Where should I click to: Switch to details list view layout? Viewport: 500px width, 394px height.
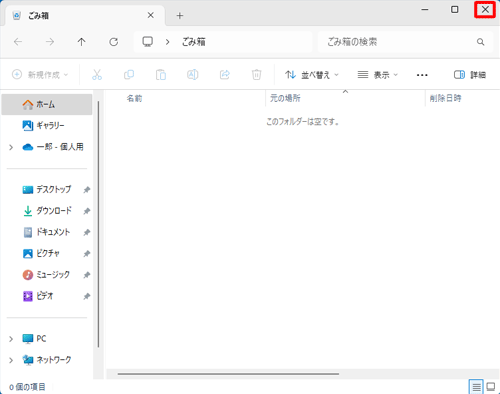point(476,387)
